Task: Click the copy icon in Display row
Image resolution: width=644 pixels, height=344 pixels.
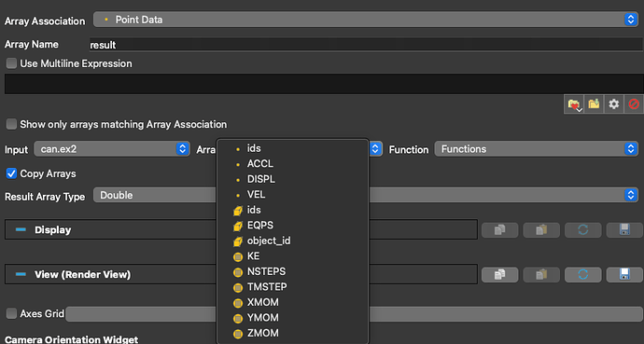Action: click(500, 229)
